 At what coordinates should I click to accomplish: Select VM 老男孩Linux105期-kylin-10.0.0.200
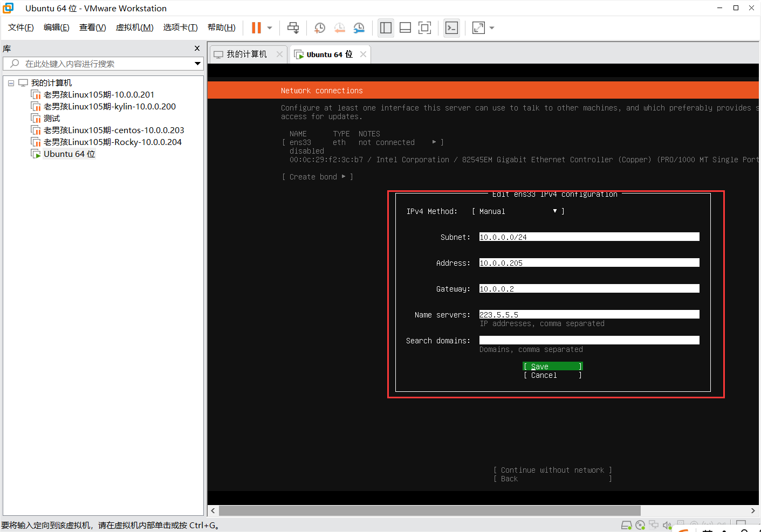pos(109,107)
